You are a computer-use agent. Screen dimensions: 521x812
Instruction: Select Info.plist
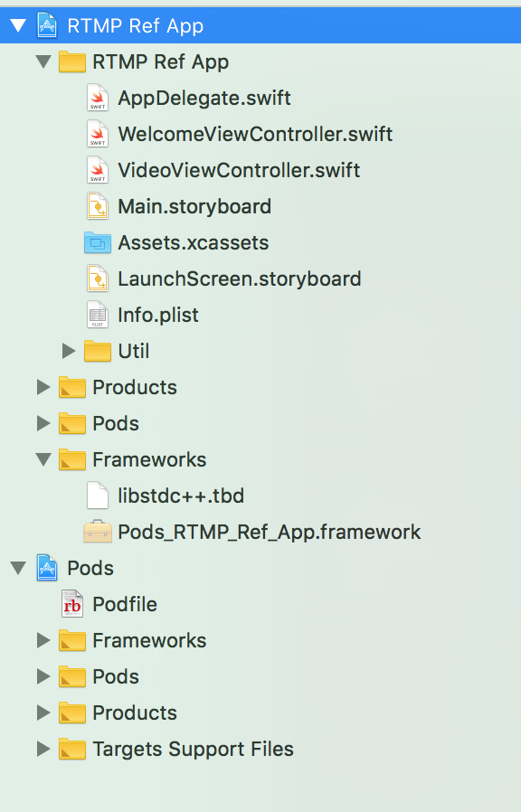point(158,316)
